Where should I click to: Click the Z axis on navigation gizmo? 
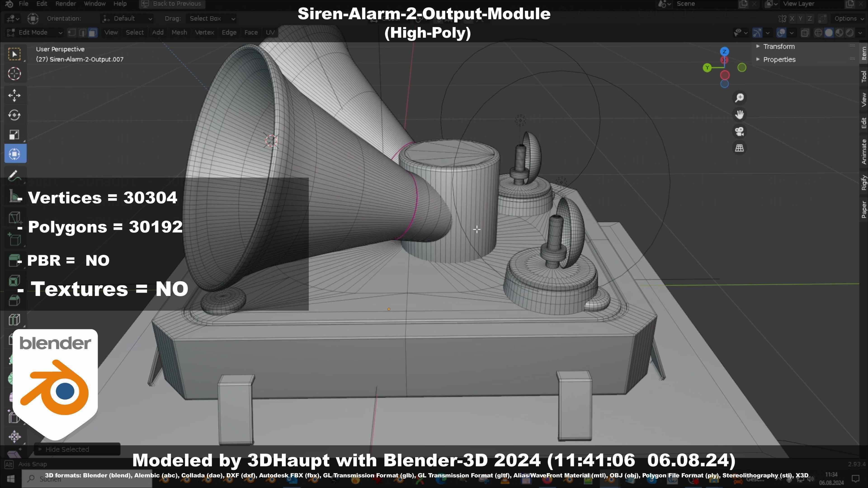click(x=724, y=52)
